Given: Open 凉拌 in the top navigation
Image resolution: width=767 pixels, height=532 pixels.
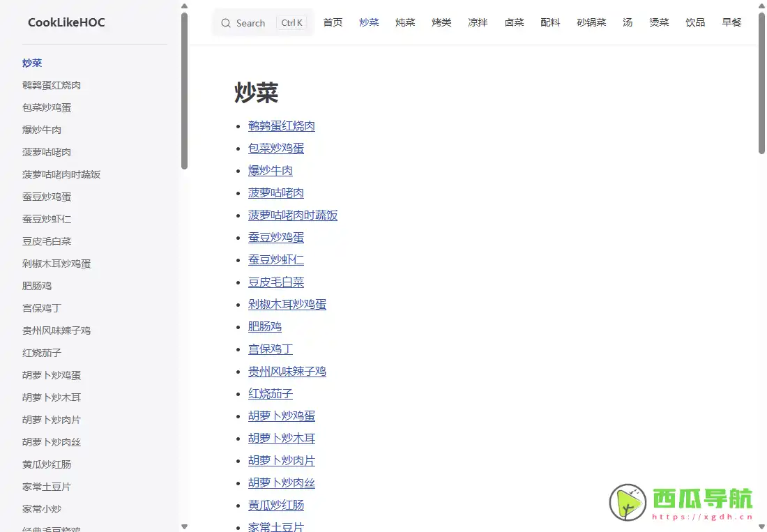Looking at the screenshot, I should point(478,22).
